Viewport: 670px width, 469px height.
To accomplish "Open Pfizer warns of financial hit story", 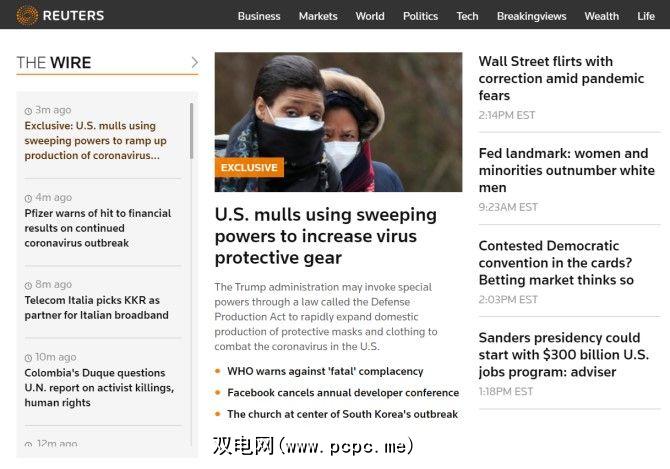I will click(x=98, y=228).
